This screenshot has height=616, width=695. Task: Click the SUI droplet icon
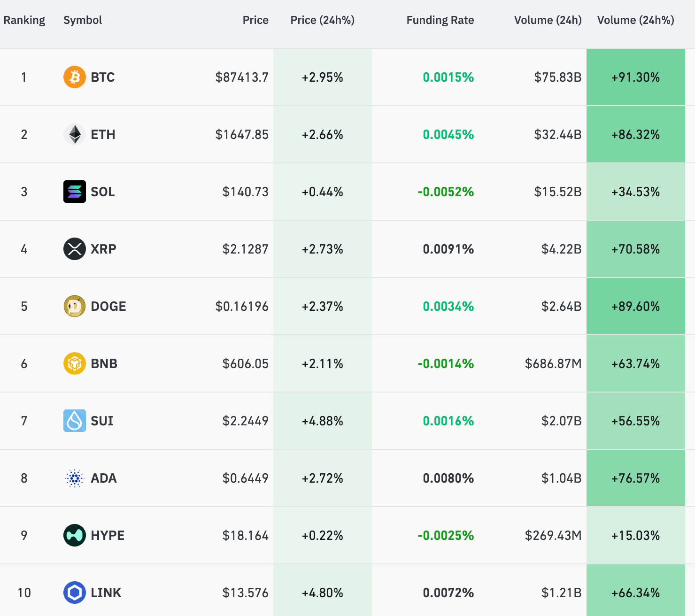click(74, 421)
